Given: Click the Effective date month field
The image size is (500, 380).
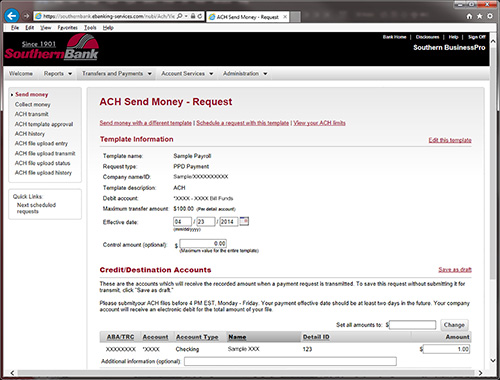Looking at the screenshot, I should pos(182,222).
